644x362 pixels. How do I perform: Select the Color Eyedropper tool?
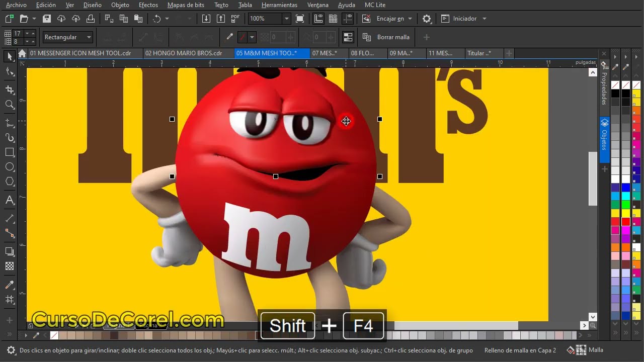click(x=9, y=285)
